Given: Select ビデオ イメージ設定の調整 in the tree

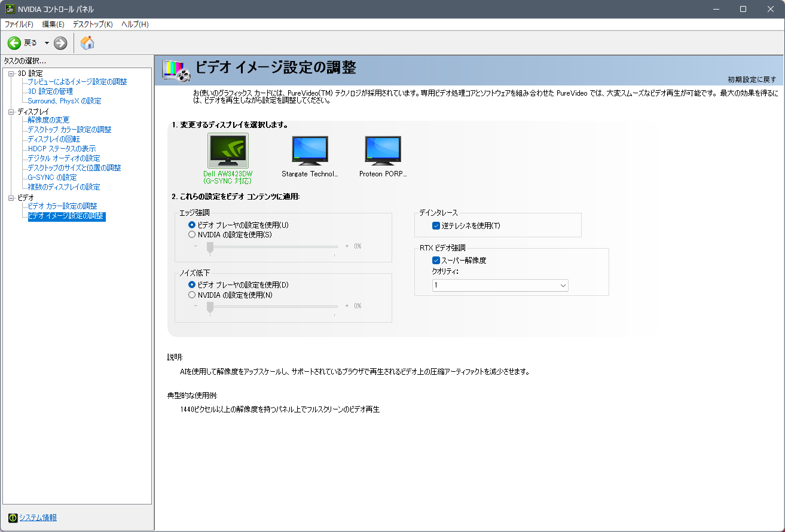Looking at the screenshot, I should pos(66,216).
